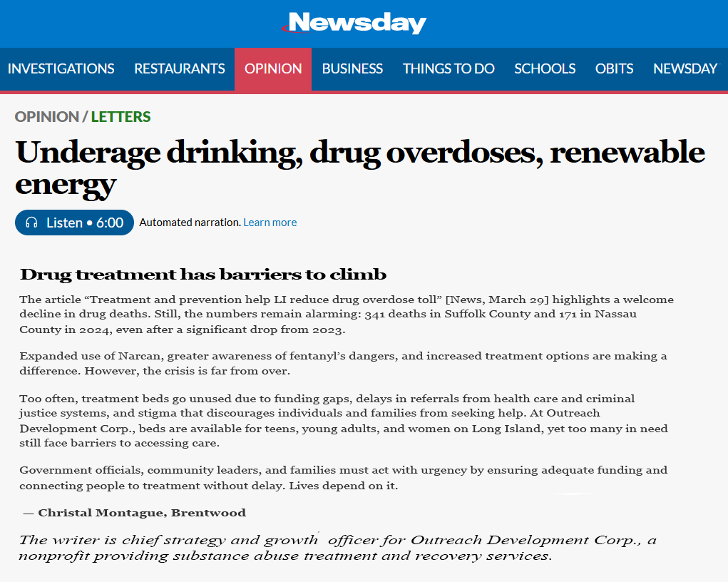Click paragraph starting 'The article “Treatment and prevention'
The image size is (728, 582).
[347, 315]
